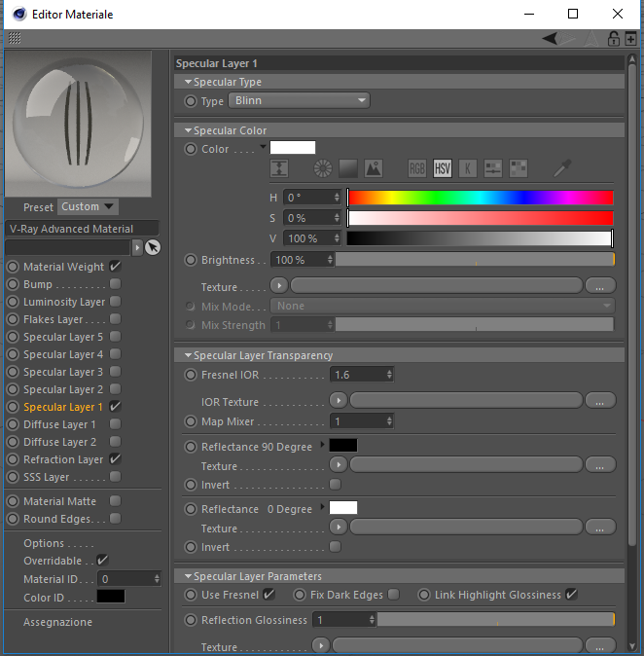Click the Reflectance 90 Degree black swatch
644x656 pixels.
tap(343, 445)
